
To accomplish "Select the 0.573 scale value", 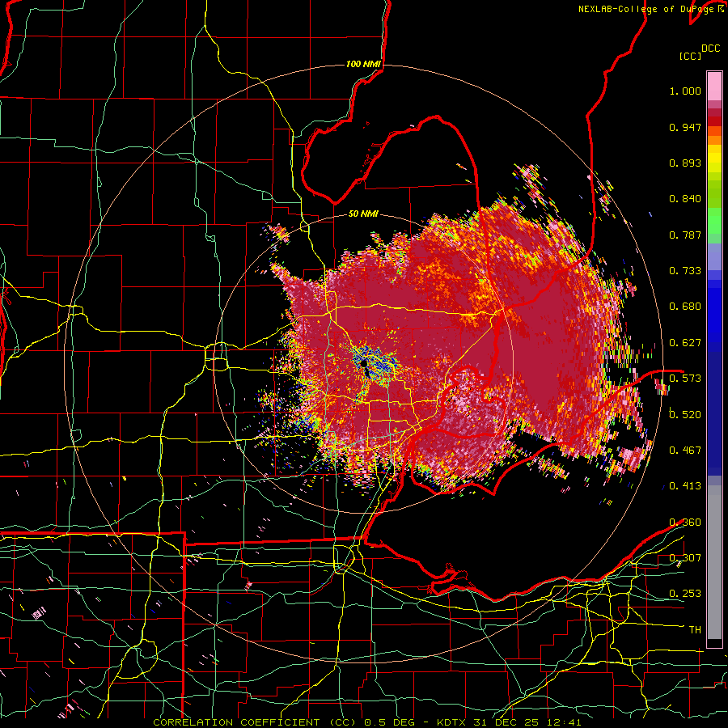I will (685, 379).
